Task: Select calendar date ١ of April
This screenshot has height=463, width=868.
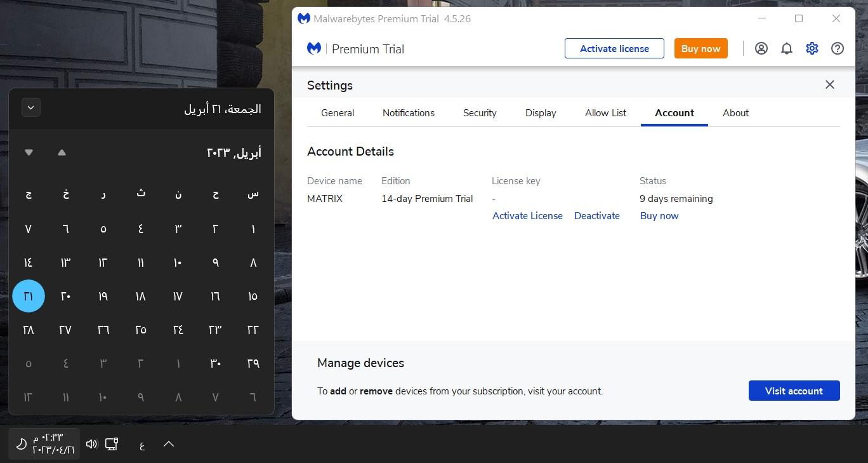Action: pyautogui.click(x=253, y=229)
